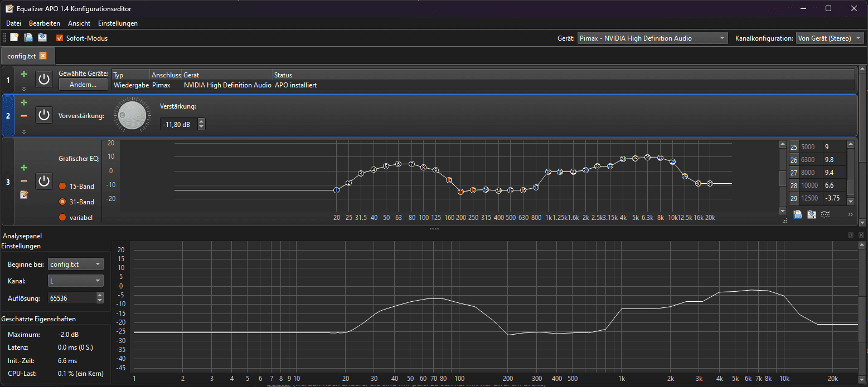Image resolution: width=868 pixels, height=387 pixels.
Task: Toggle power for the Vorverstärkung filter
Action: pos(44,115)
